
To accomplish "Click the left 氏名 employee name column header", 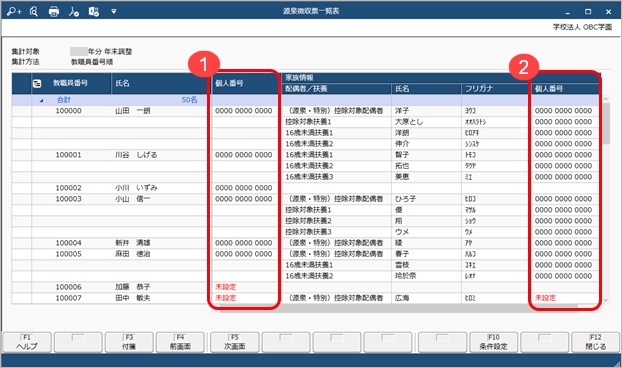I will point(123,83).
